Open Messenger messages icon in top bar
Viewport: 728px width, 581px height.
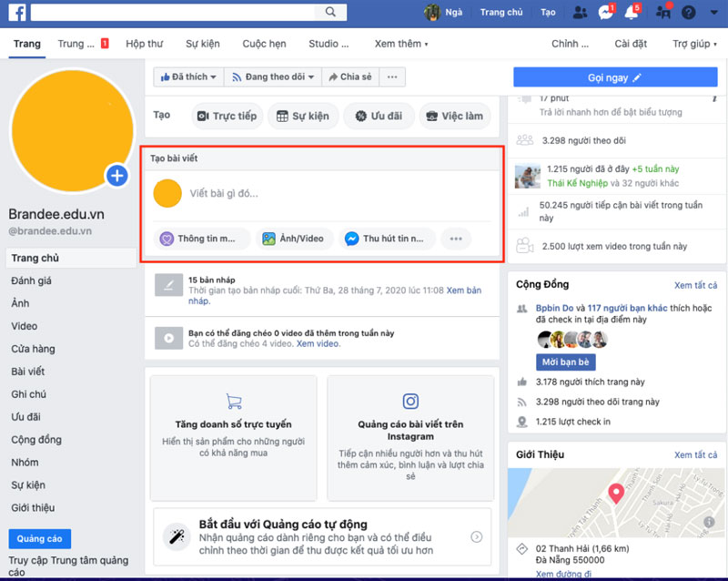(x=605, y=13)
